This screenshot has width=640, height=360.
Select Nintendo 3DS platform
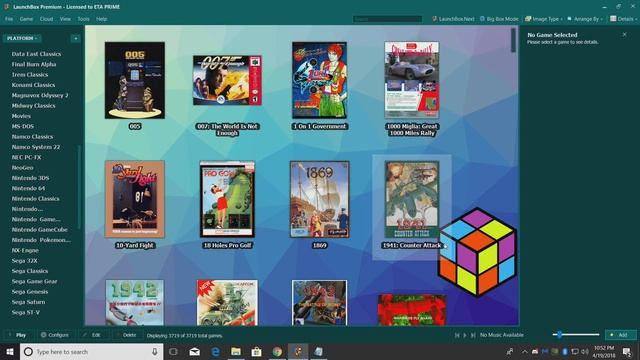[31, 178]
